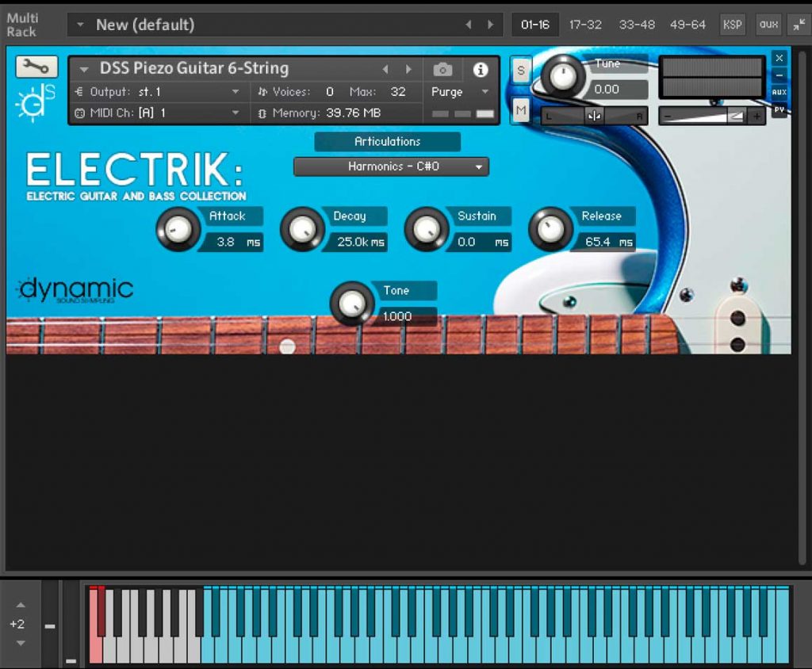812x669 pixels.
Task: Click the Release knob
Action: [550, 229]
